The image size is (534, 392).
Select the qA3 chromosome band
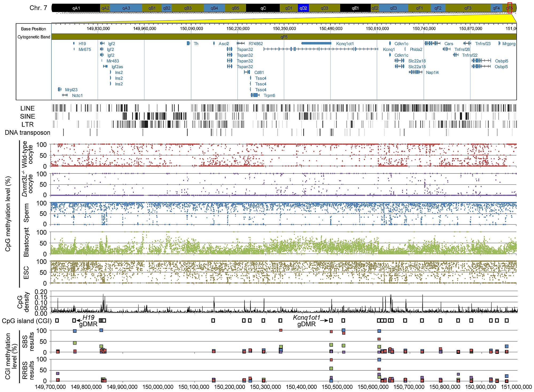pos(126,8)
